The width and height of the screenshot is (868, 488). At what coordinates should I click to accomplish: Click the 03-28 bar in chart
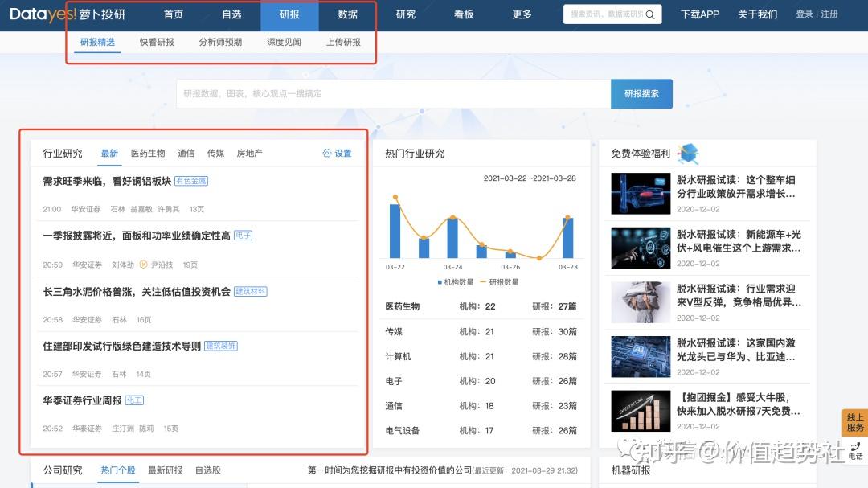click(x=568, y=238)
